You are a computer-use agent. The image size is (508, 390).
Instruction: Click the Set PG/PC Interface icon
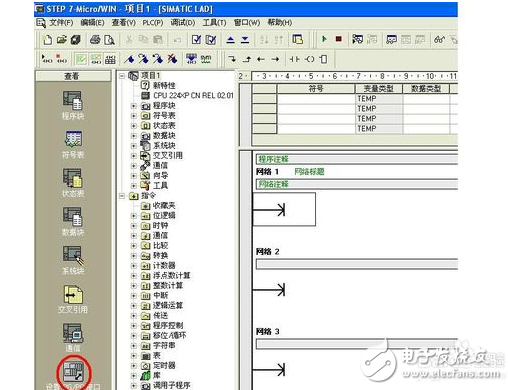[73, 373]
